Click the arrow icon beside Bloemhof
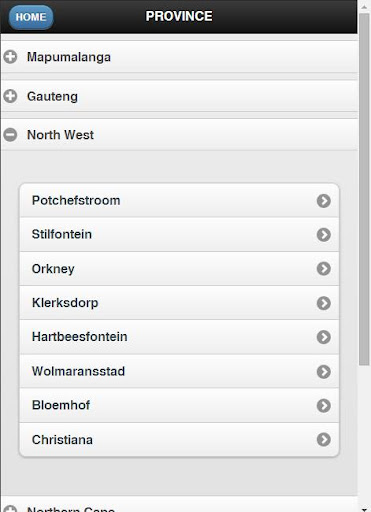 [324, 406]
